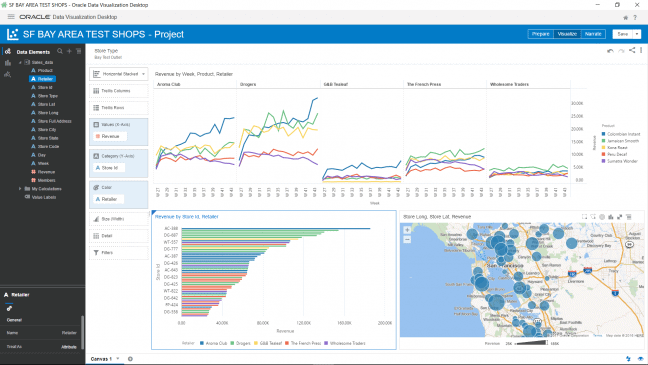Click the 'Revenue by Store Id, Retailer' chart title
The width and height of the screenshot is (648, 365).
187,217
